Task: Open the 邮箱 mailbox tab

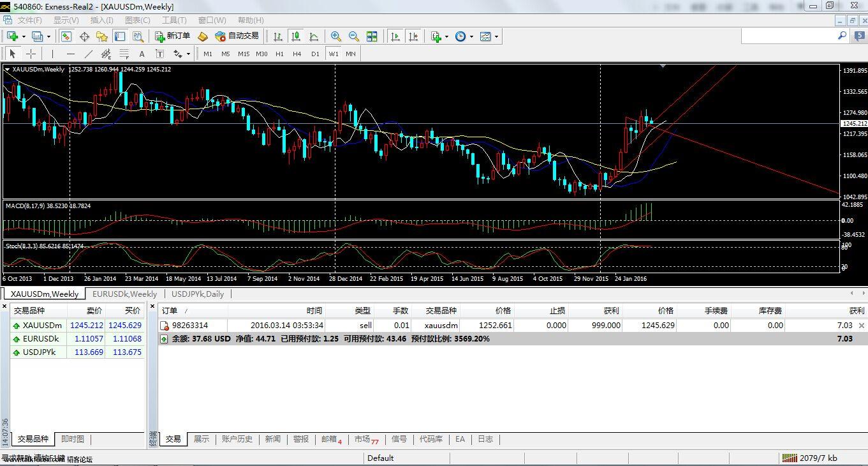Action: tap(331, 439)
